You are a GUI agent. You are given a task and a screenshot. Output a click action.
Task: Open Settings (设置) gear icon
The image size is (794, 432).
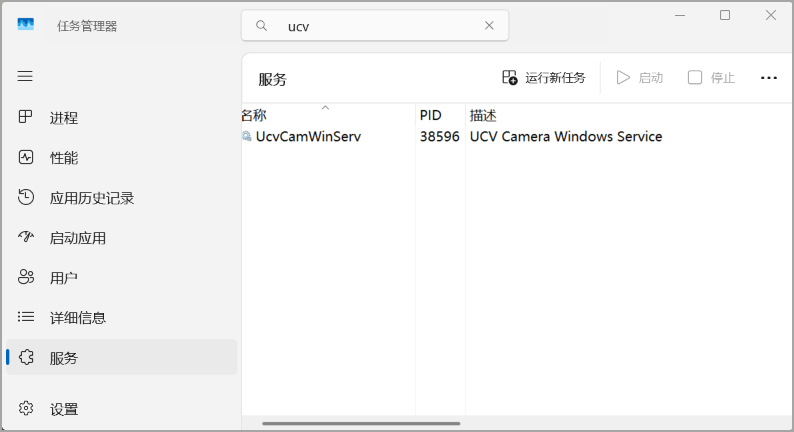(26, 408)
